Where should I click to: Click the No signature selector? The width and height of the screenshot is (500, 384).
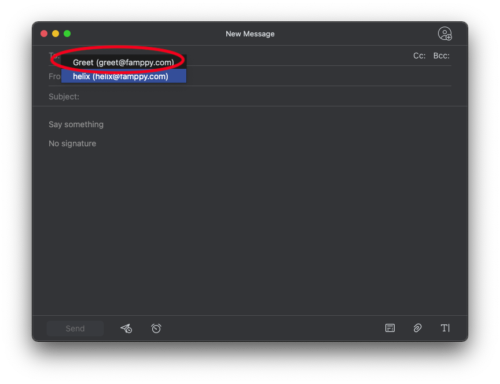tap(72, 144)
